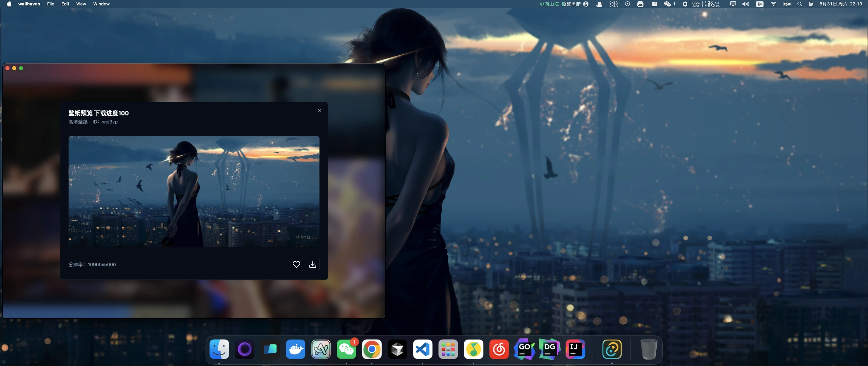Viewport: 868px width, 366px height.
Task: Open the iridescent knot-logo app in the Dock
Action: click(x=321, y=349)
